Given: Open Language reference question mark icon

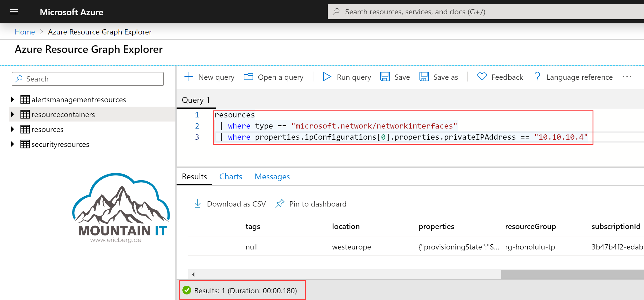Looking at the screenshot, I should point(537,77).
